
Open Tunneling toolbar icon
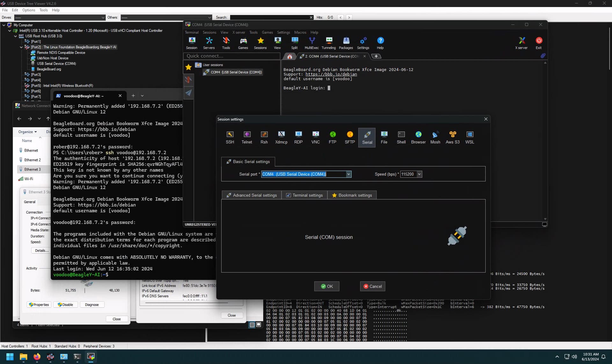point(329,43)
